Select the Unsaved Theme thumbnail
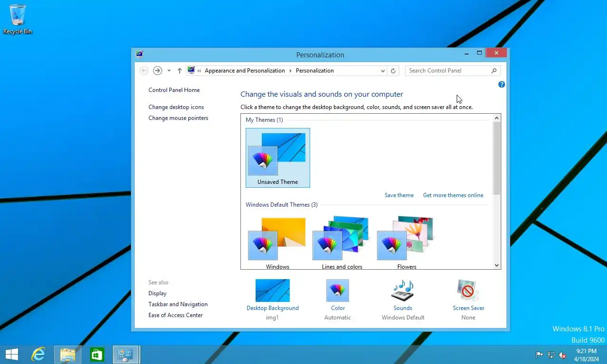This screenshot has height=364, width=607. click(278, 158)
